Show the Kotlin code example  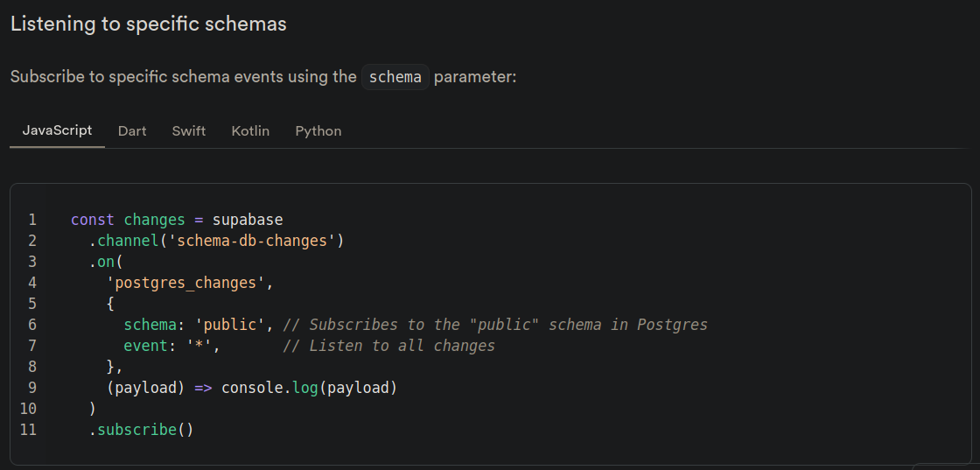coord(250,131)
